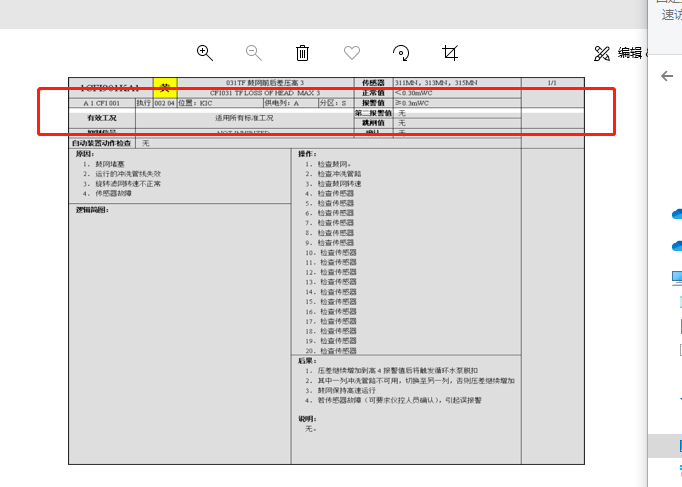Viewport: 682px width, 487px height.
Task: Go back using the File Explorer arrow
Action: pyautogui.click(x=668, y=76)
